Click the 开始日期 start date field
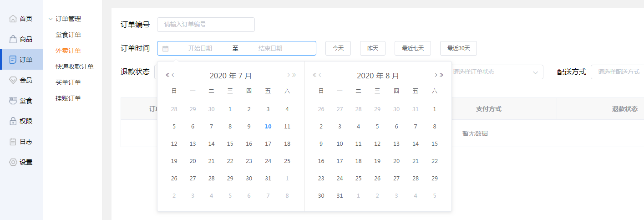Viewport: 644px width, 220px height. [200, 48]
